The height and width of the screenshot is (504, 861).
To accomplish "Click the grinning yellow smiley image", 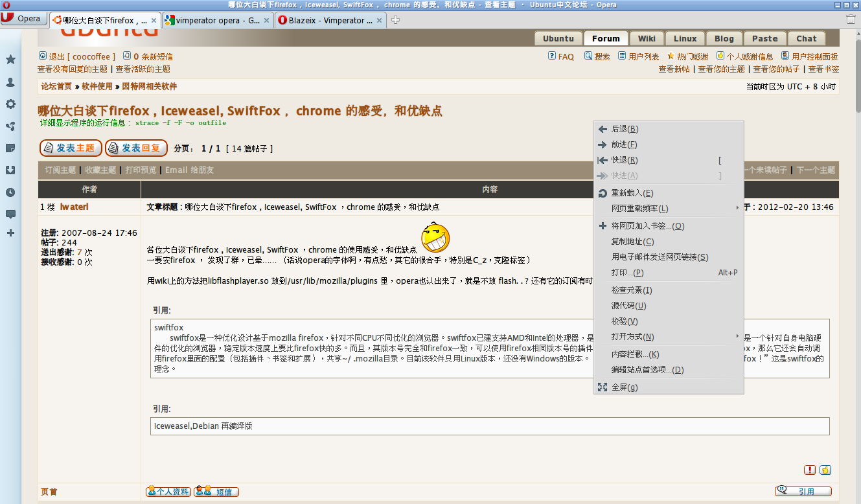I will point(435,237).
